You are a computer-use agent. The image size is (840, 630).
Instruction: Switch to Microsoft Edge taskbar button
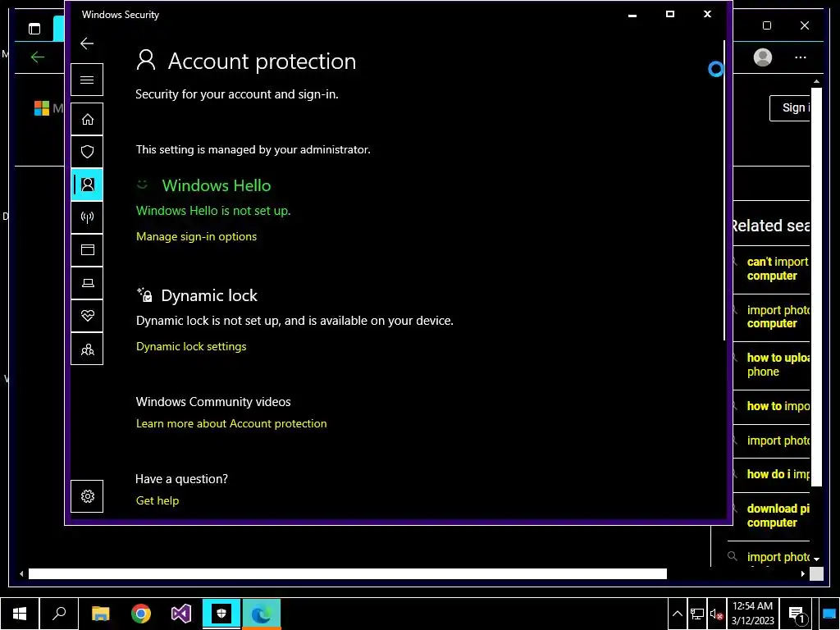pyautogui.click(x=262, y=614)
